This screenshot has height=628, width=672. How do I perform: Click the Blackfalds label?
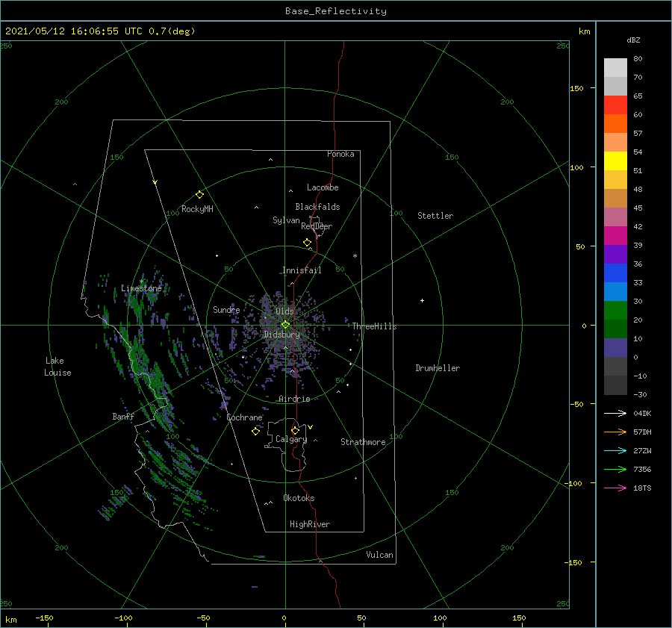pyautogui.click(x=317, y=207)
